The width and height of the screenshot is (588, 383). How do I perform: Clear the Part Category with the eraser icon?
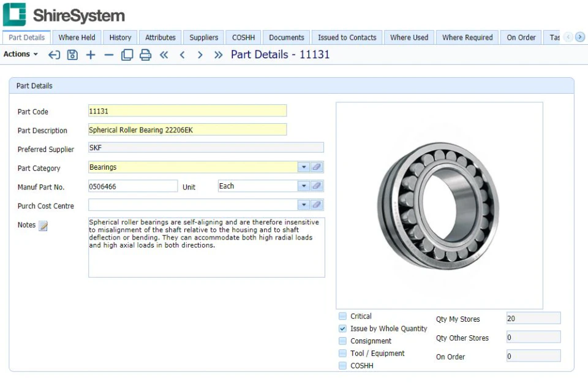(x=317, y=167)
